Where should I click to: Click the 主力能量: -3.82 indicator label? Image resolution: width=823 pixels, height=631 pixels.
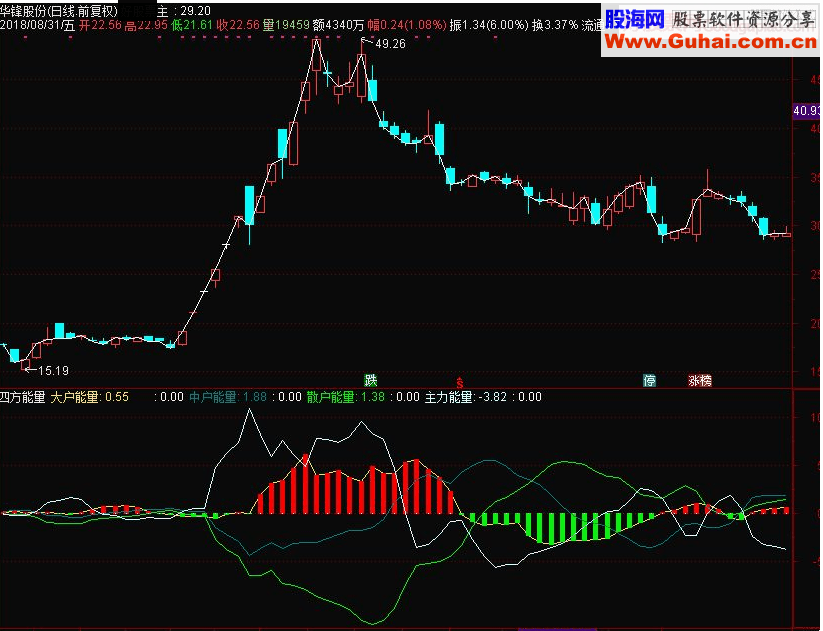(466, 397)
